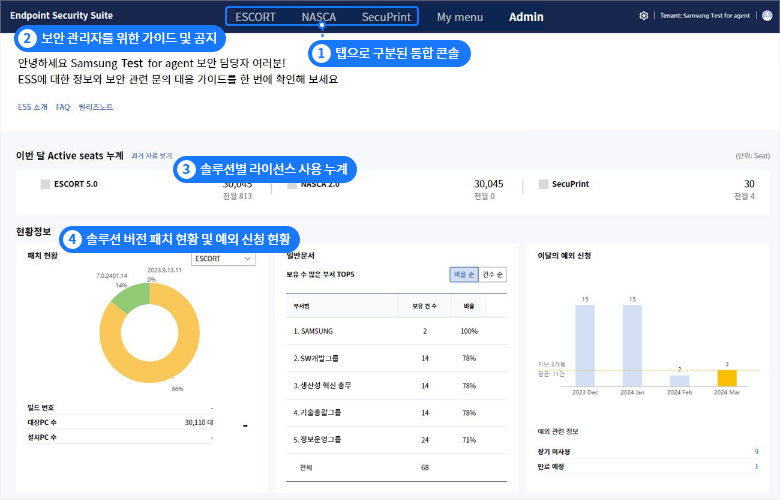This screenshot has height=500, width=780.
Task: Click the 이달의 예외 신청 heading
Action: click(x=564, y=256)
